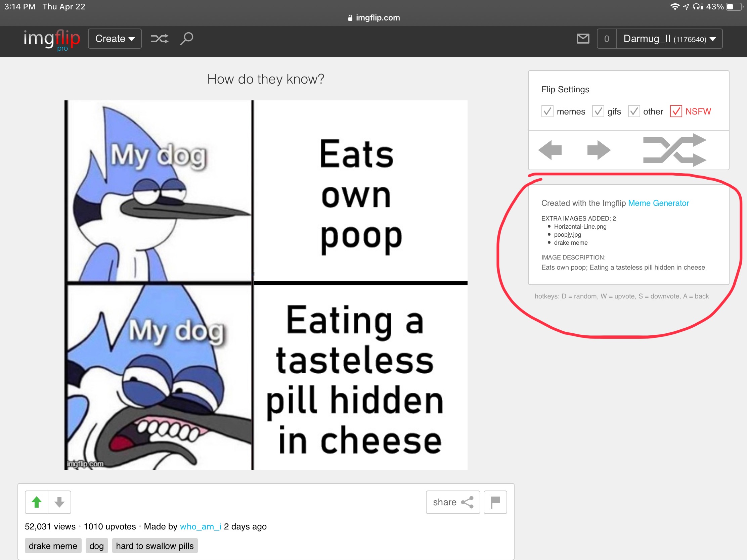Click the meme image of Mordecai
The image size is (747, 560).
click(x=266, y=285)
